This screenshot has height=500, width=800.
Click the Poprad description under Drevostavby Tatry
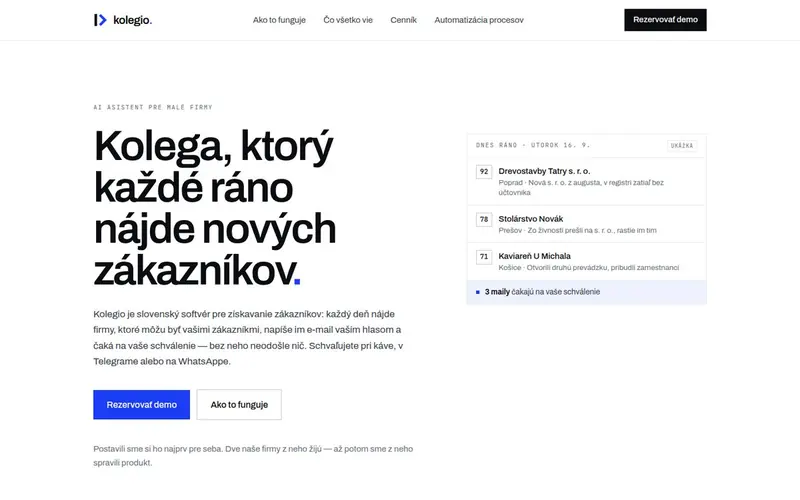581,187
